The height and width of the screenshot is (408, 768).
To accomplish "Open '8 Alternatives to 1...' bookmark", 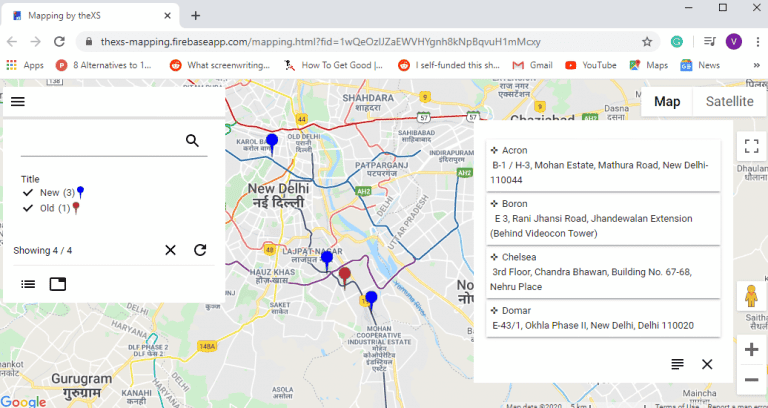I will pyautogui.click(x=104, y=65).
